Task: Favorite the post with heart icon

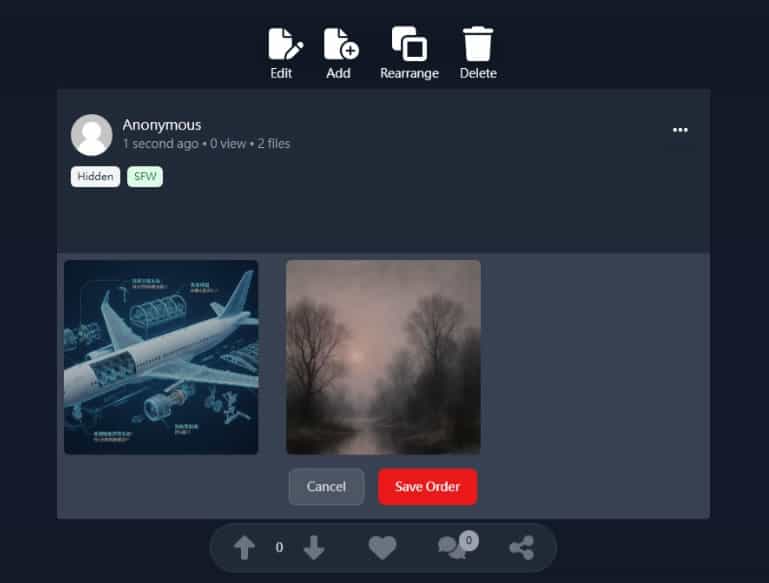Action: (382, 547)
